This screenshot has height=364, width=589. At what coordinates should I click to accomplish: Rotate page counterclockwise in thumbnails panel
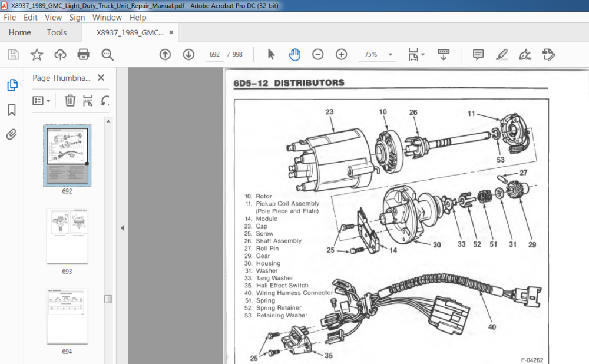105,101
